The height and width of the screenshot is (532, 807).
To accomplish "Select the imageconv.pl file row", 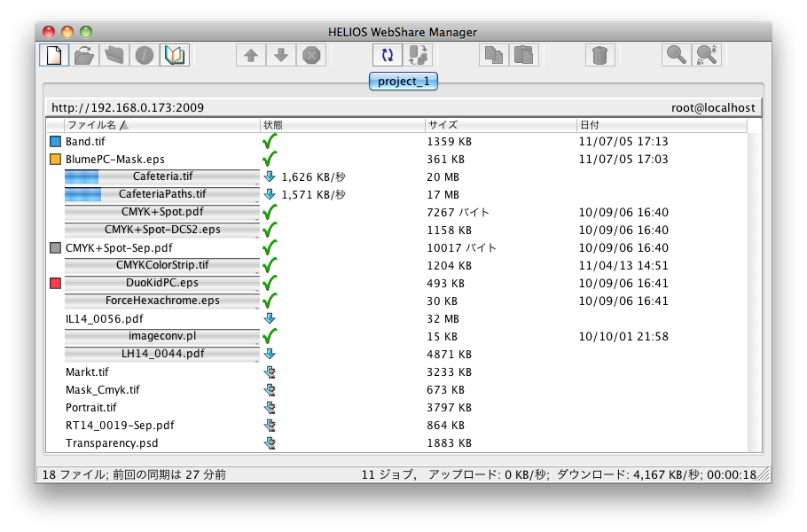I will [396, 336].
